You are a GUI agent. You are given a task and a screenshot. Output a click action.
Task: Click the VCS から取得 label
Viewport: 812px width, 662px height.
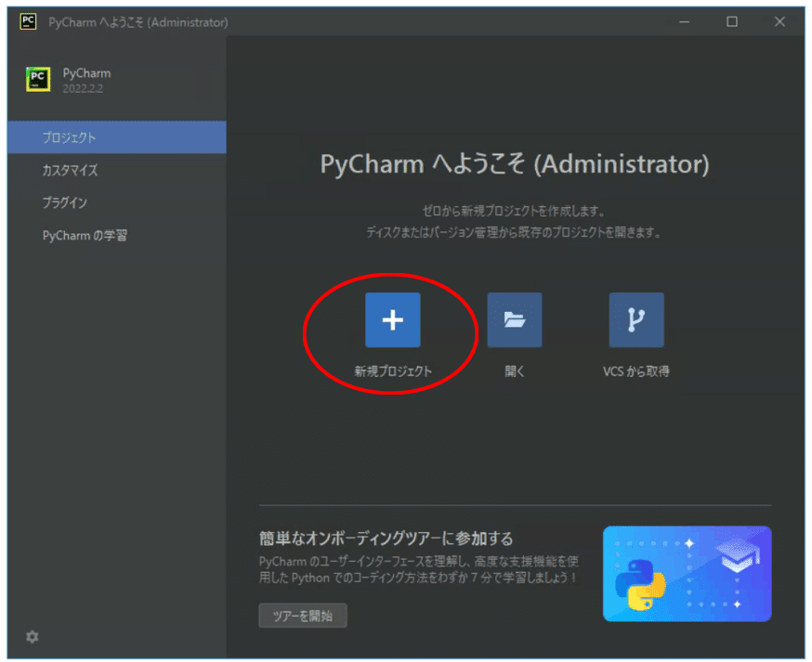pos(635,371)
